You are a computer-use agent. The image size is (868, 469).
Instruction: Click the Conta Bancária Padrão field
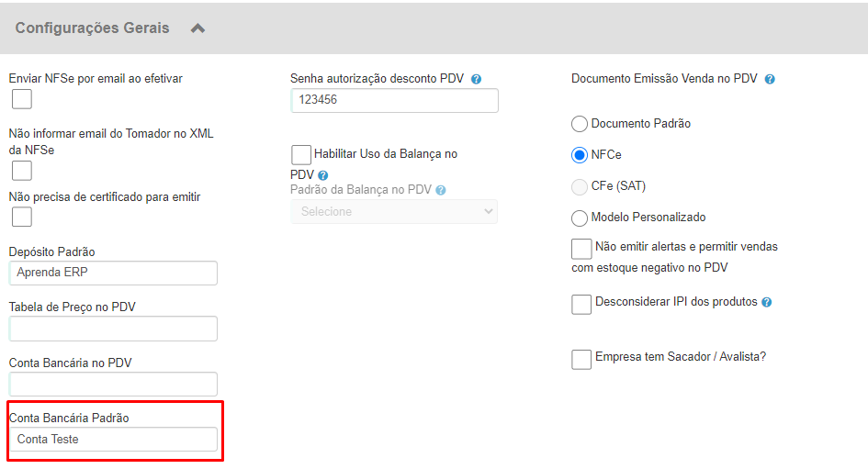pyautogui.click(x=113, y=439)
